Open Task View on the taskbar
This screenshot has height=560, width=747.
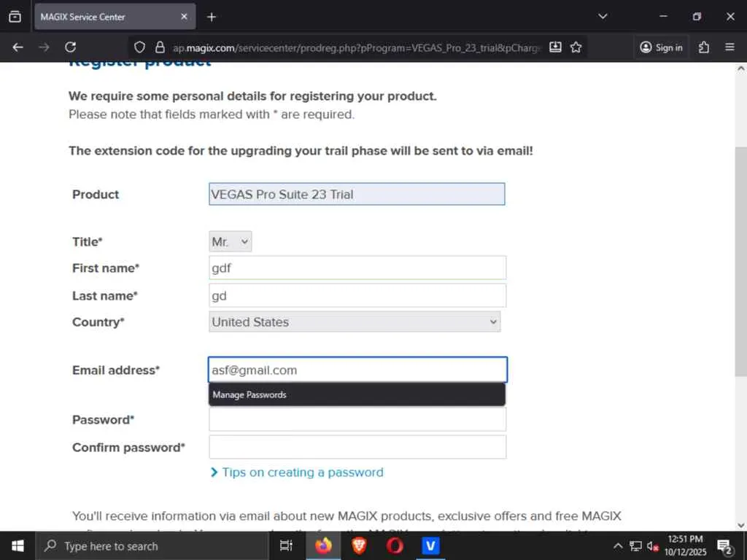click(286, 545)
